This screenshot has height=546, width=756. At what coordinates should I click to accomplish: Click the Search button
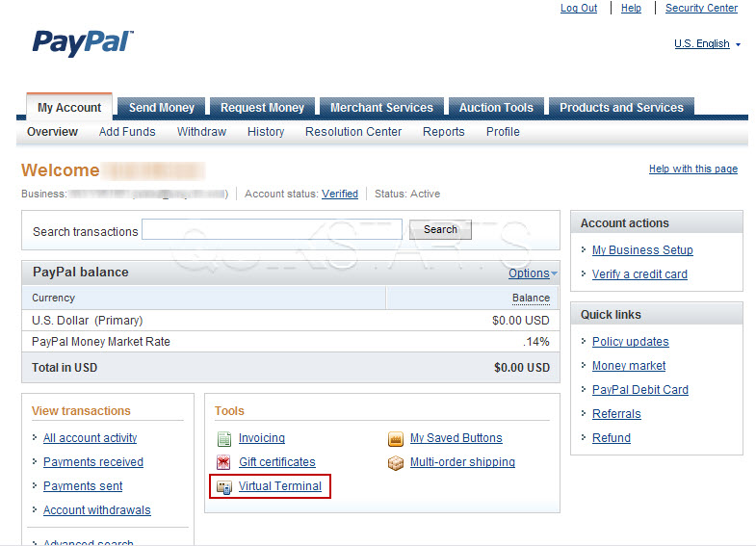click(x=440, y=229)
